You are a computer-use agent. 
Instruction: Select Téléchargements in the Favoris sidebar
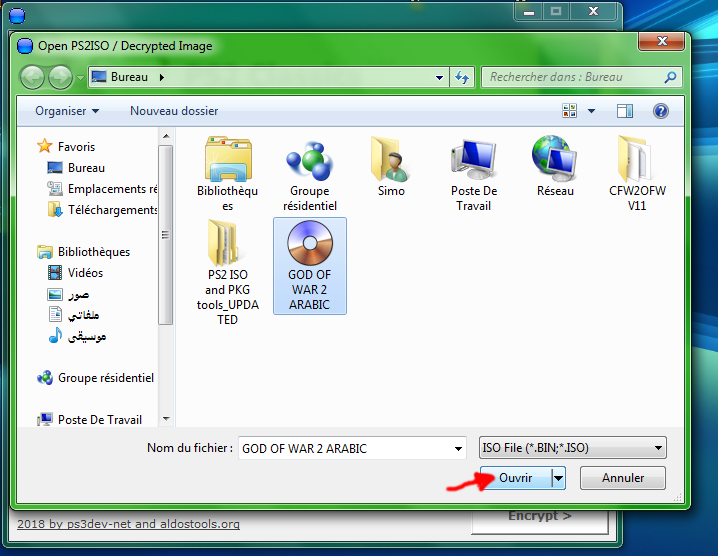[x=112, y=210]
